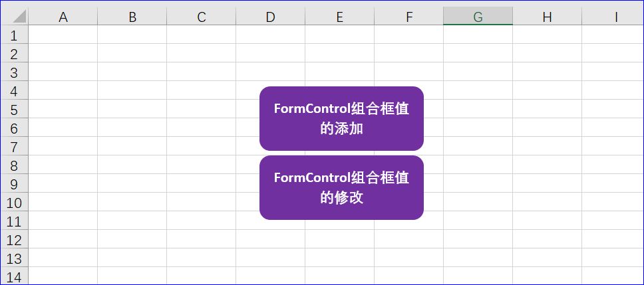Select column A header
644x285 pixels.
(x=63, y=17)
